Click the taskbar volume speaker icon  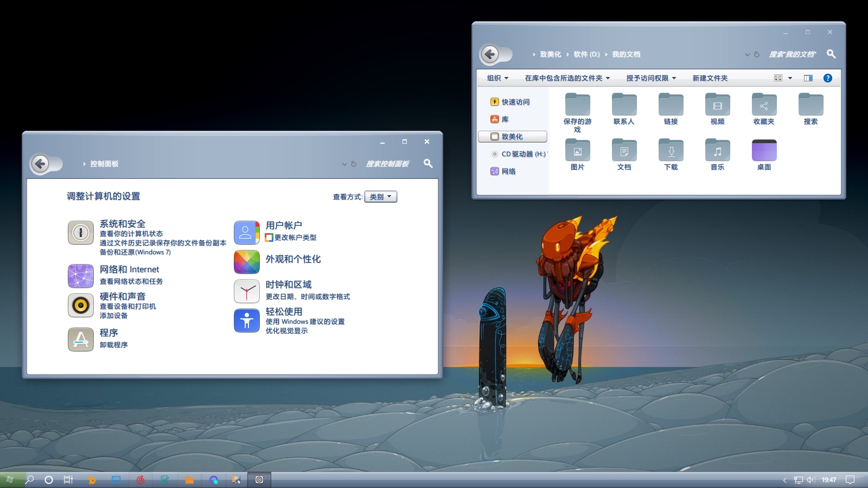(811, 480)
